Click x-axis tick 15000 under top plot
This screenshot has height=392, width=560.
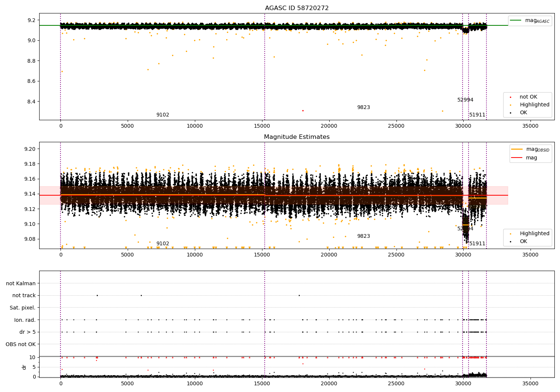tap(262, 126)
